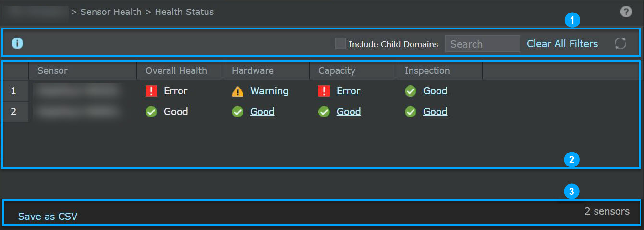The image size is (644, 230).
Task: Click green check icon in Inspection row 2
Action: point(410,112)
